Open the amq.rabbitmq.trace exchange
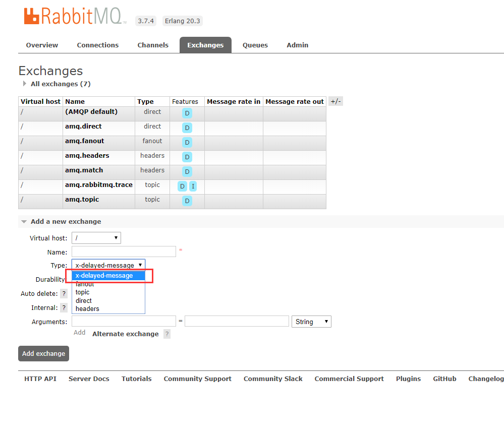The height and width of the screenshot is (440, 504). [99, 184]
